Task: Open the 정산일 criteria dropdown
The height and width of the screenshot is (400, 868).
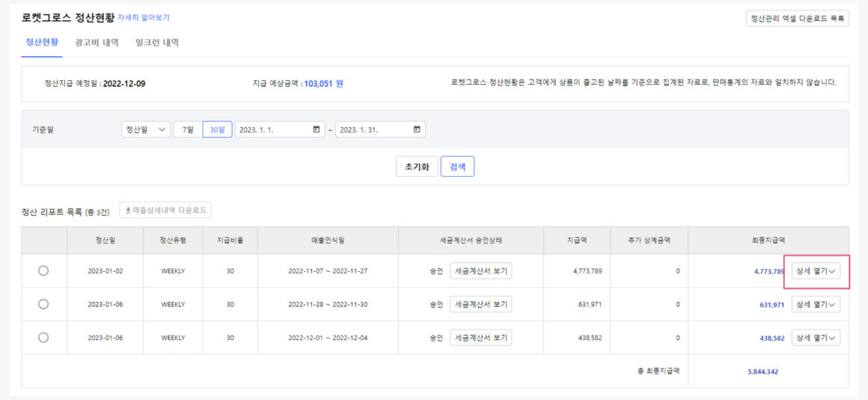Action: [146, 130]
